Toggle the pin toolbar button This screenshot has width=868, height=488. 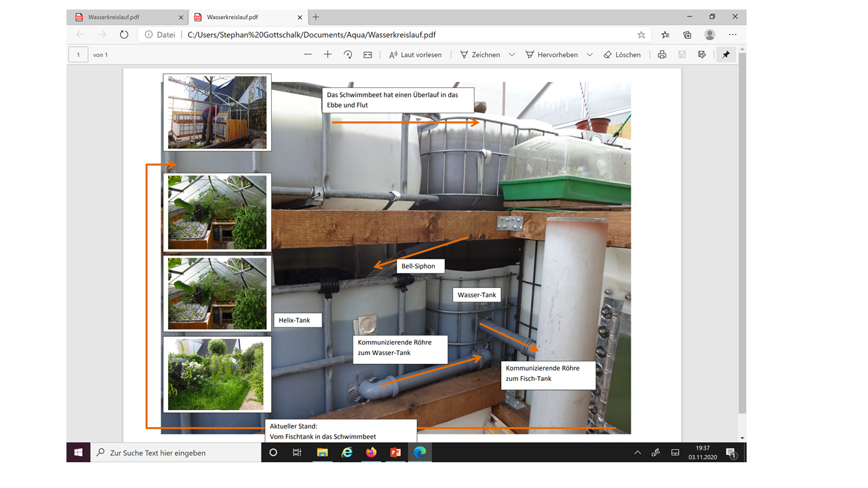click(x=726, y=55)
